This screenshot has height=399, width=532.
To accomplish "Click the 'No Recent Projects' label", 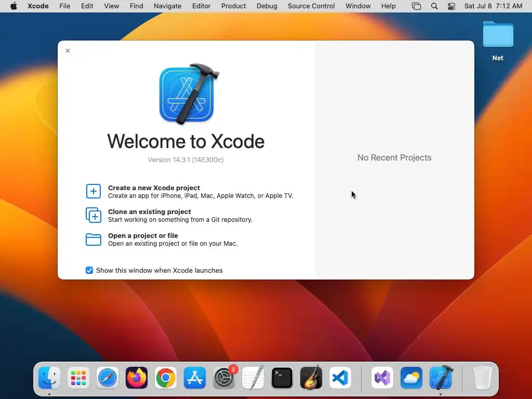I will tap(394, 157).
